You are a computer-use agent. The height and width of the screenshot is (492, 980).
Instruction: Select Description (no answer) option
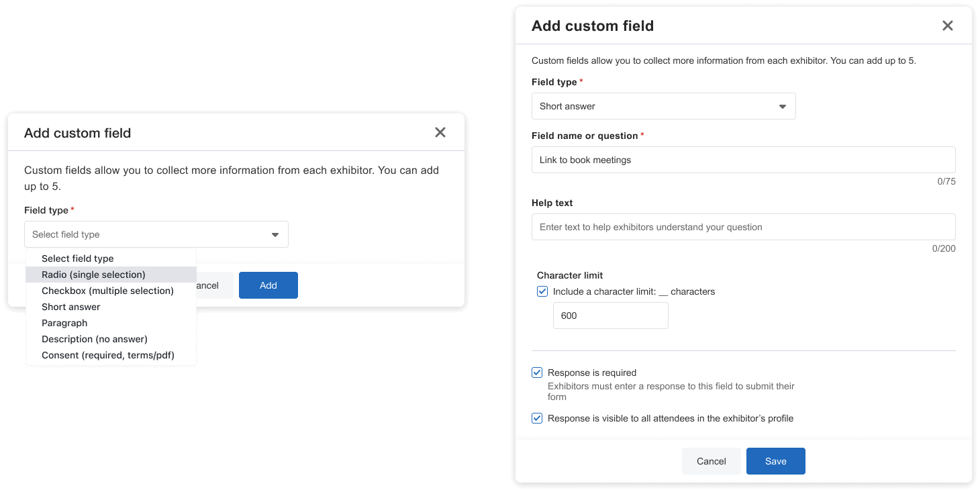point(95,339)
